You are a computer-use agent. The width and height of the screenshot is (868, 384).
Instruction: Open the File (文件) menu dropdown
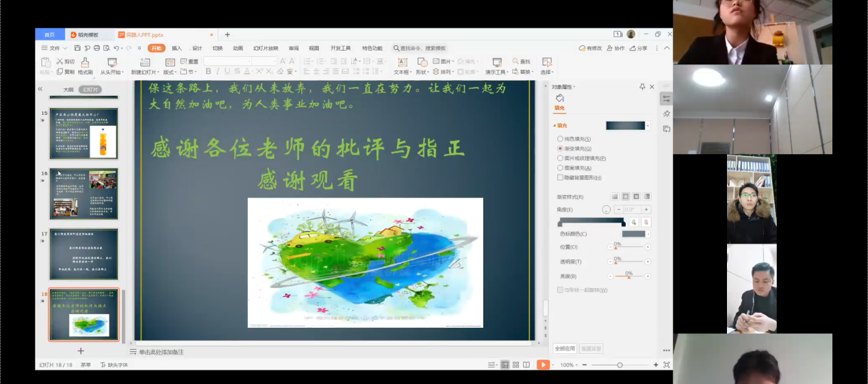point(54,48)
